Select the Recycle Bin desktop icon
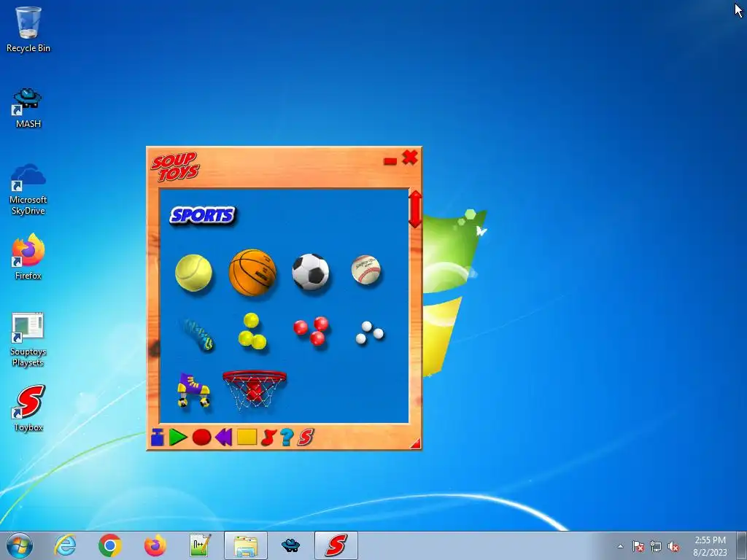 click(x=28, y=29)
